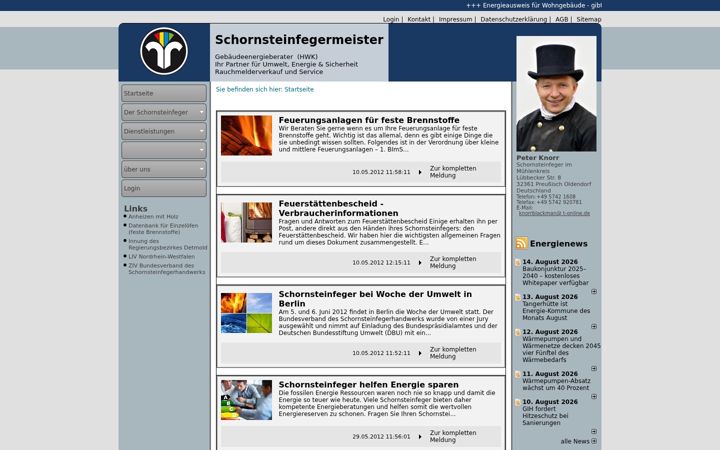Screen dimensions: 720x450
Task: Expand the Wärmepumpen-Absatz news plus icon
Action: (594, 397)
